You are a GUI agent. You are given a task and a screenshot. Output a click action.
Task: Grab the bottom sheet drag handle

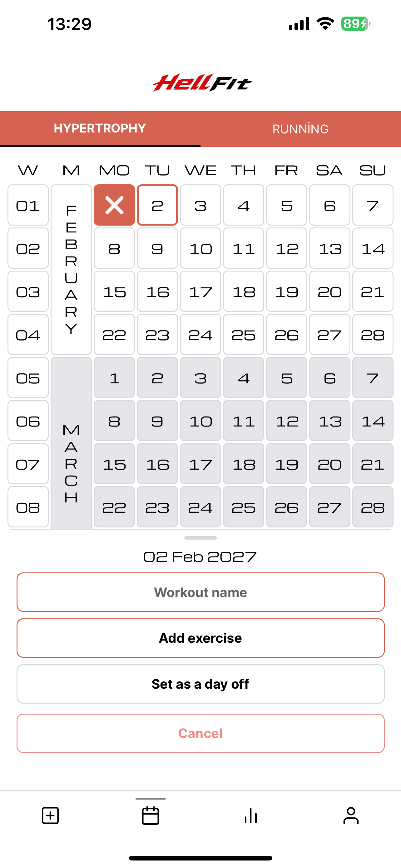[x=201, y=538]
